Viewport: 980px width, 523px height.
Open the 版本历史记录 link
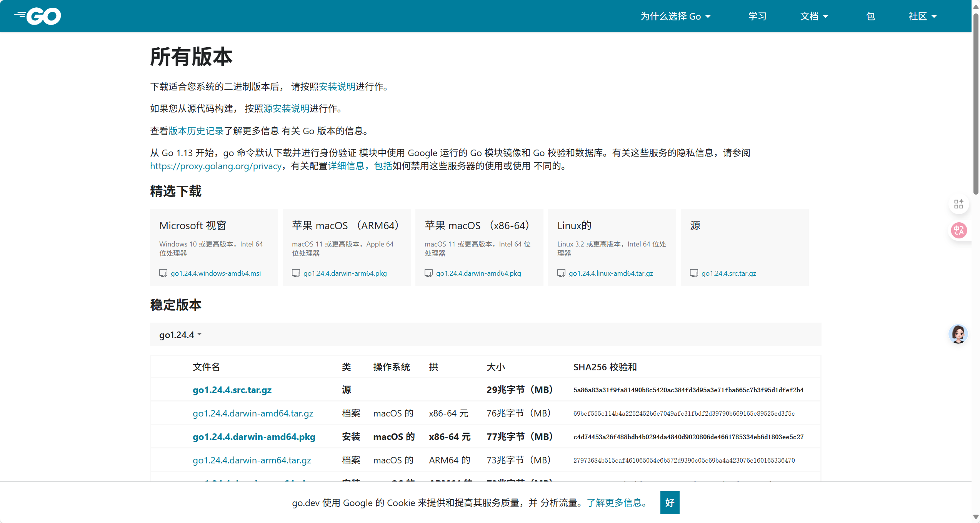pos(196,131)
